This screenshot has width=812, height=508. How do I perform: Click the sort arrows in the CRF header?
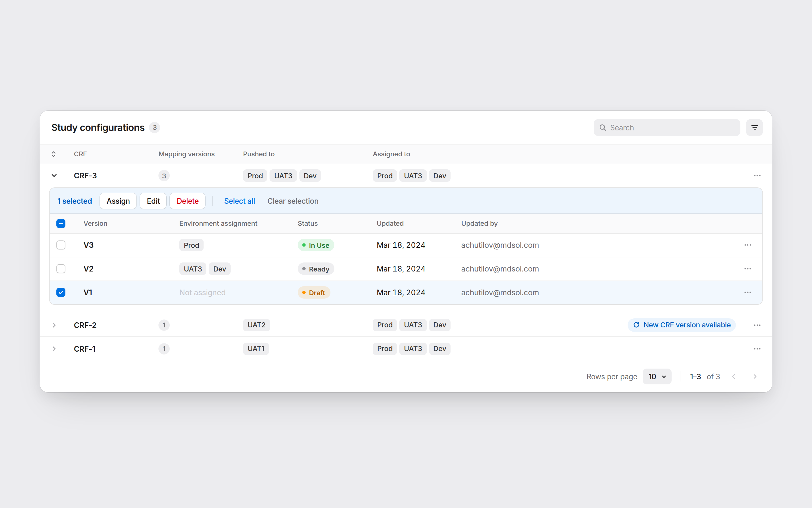[54, 154]
